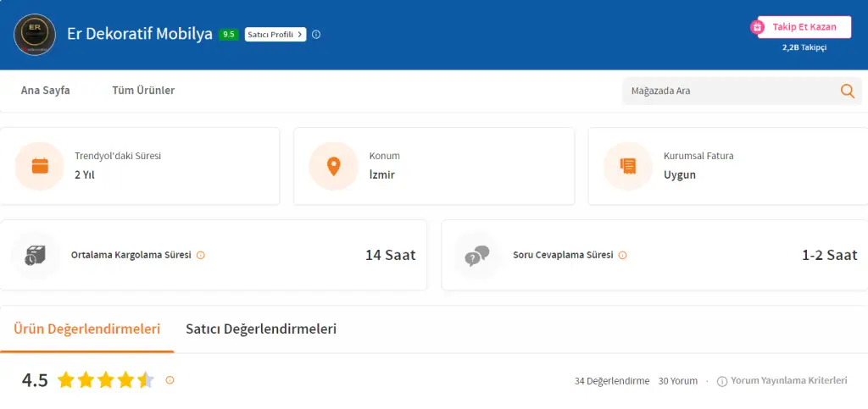Image resolution: width=868 pixels, height=409 pixels.
Task: Open Yorum Yayınlama Kriterleri link
Action: 788,381
